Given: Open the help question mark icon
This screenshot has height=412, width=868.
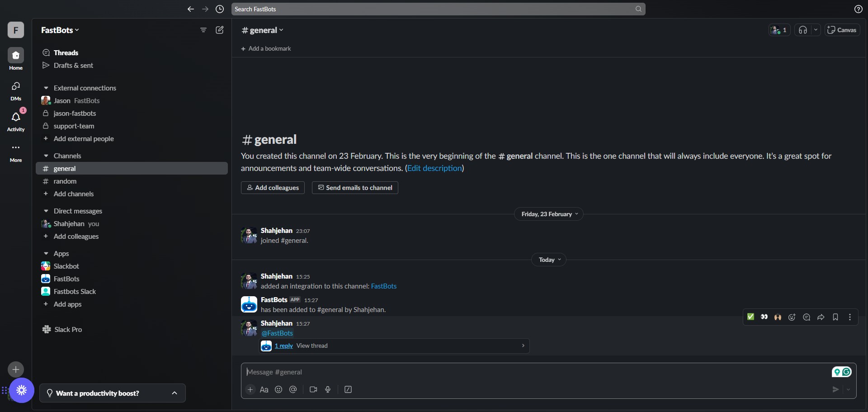Looking at the screenshot, I should [859, 9].
